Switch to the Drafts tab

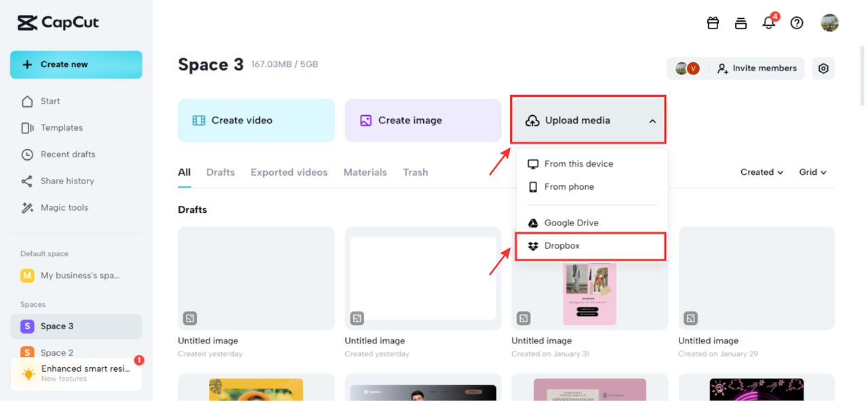(220, 173)
